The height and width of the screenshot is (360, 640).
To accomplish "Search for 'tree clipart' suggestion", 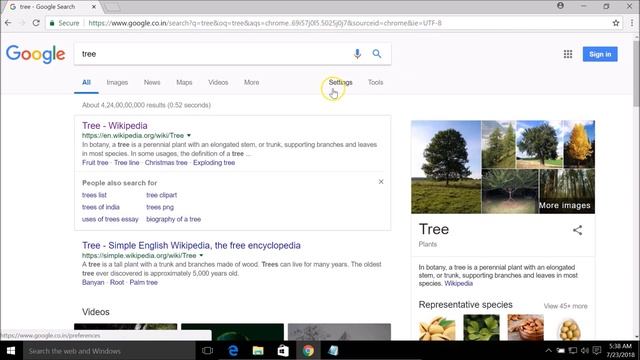I will coord(162,195).
